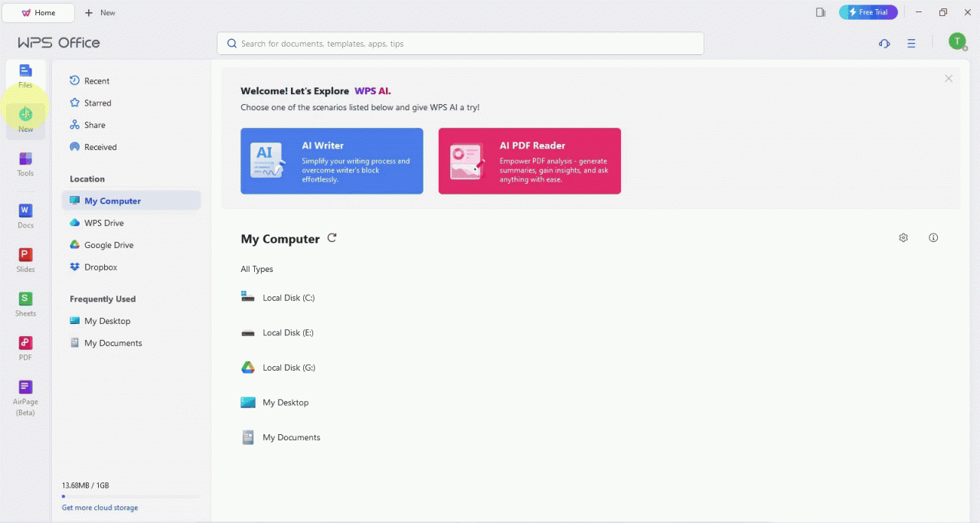Click the 13.68MB / 1GB storage text
This screenshot has width=980, height=523.
point(85,485)
